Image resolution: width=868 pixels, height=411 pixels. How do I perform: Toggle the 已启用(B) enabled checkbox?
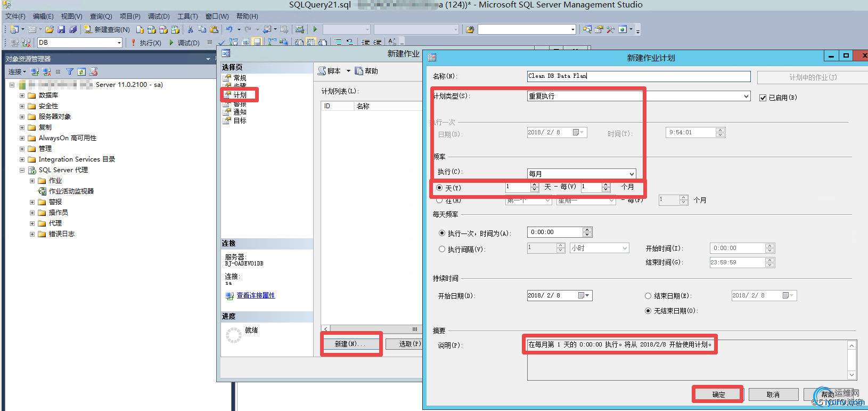[x=763, y=98]
